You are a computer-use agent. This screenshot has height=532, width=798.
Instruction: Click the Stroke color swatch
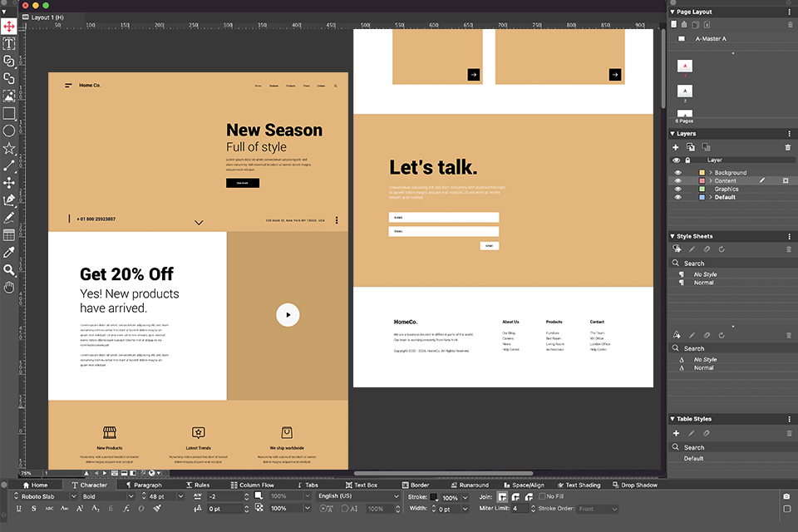[x=434, y=497]
